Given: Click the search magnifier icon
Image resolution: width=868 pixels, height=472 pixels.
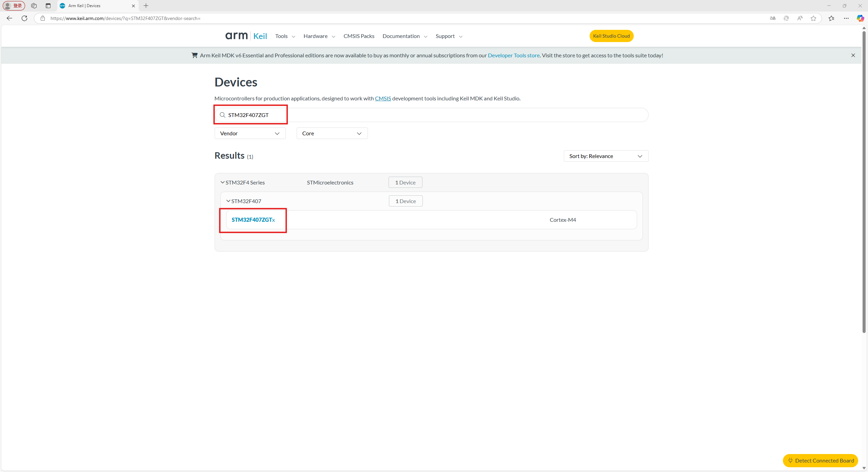Looking at the screenshot, I should click(x=222, y=115).
